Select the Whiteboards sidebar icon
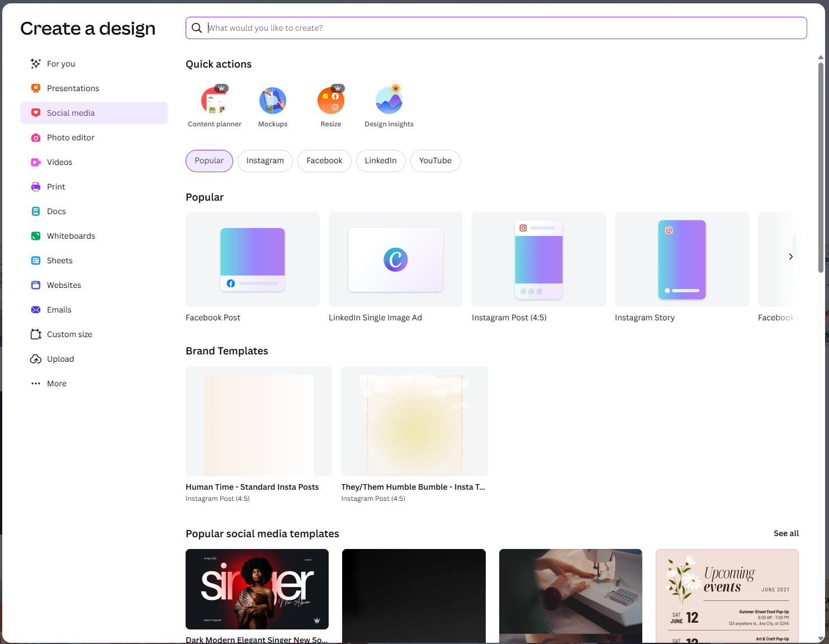This screenshot has height=644, width=829. [x=36, y=236]
